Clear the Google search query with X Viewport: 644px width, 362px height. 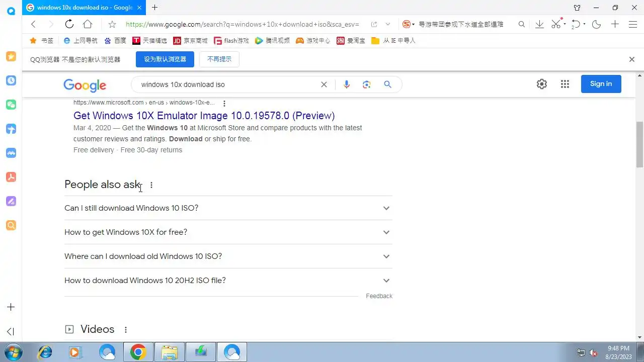tap(324, 84)
